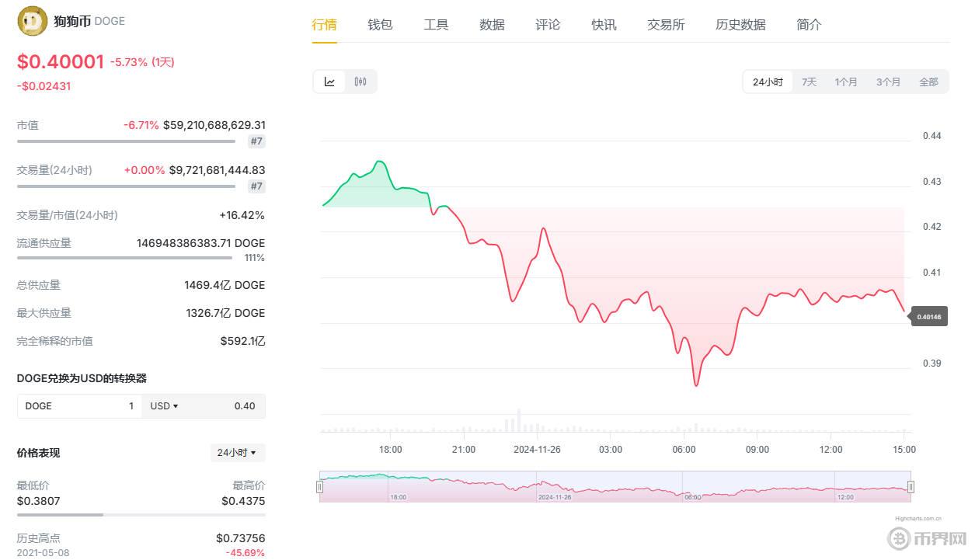Viewport: 975px width, 560px height.
Task: Open the 价格表现 24小时 period dropdown
Action: coord(237,453)
